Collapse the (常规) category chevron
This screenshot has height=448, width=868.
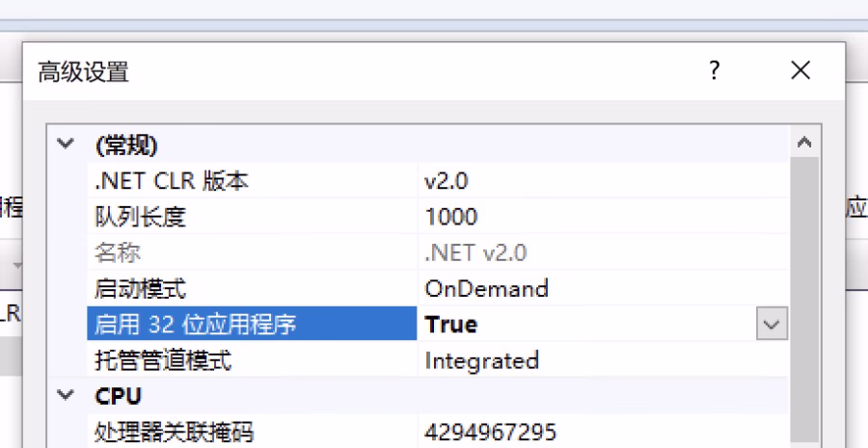(x=66, y=145)
